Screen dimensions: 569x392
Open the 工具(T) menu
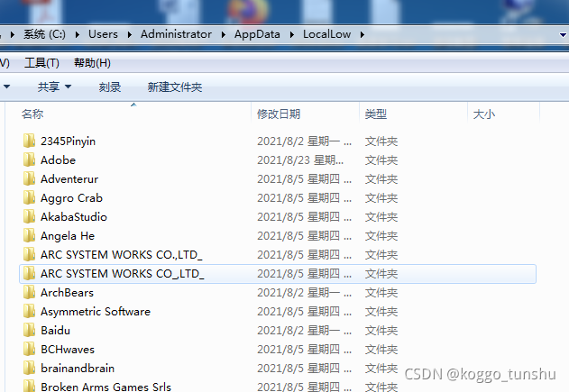point(41,63)
